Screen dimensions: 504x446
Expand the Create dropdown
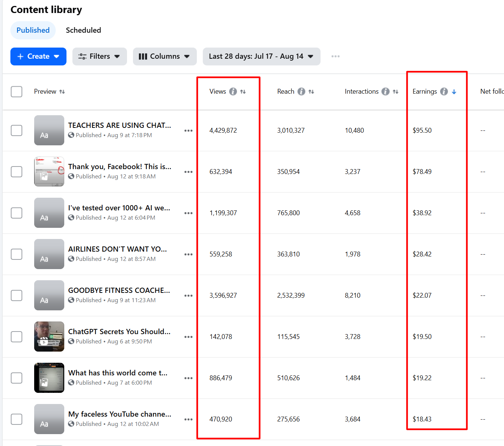(38, 56)
